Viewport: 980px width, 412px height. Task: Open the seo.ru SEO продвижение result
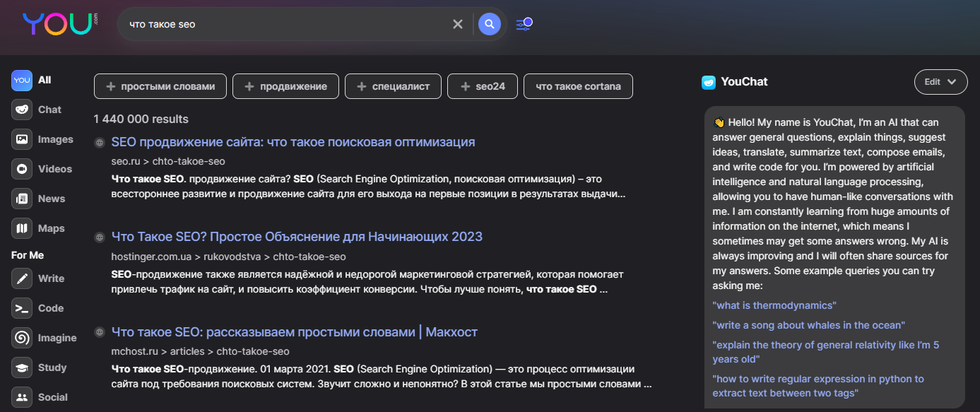[293, 141]
